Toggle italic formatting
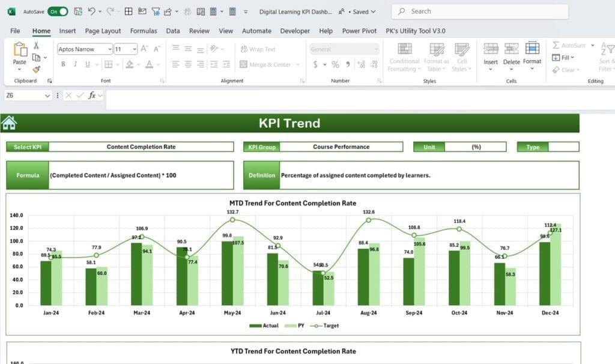This screenshot has height=364, width=615. point(76,63)
